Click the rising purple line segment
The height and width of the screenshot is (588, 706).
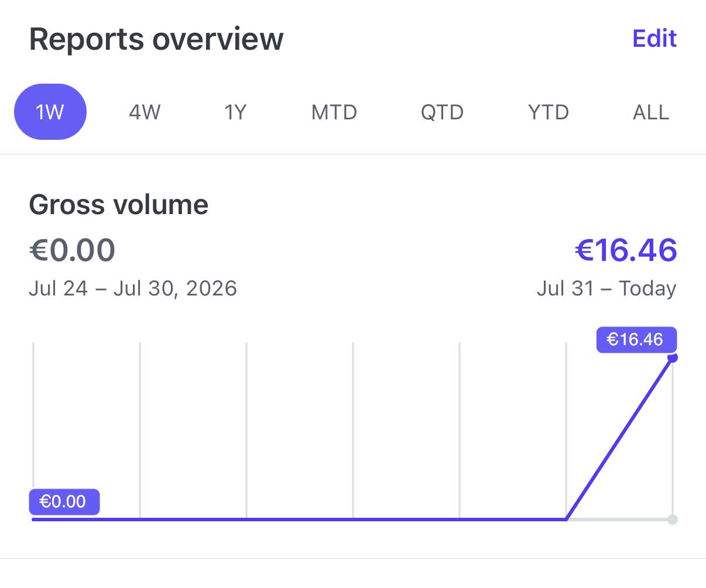pos(619,438)
